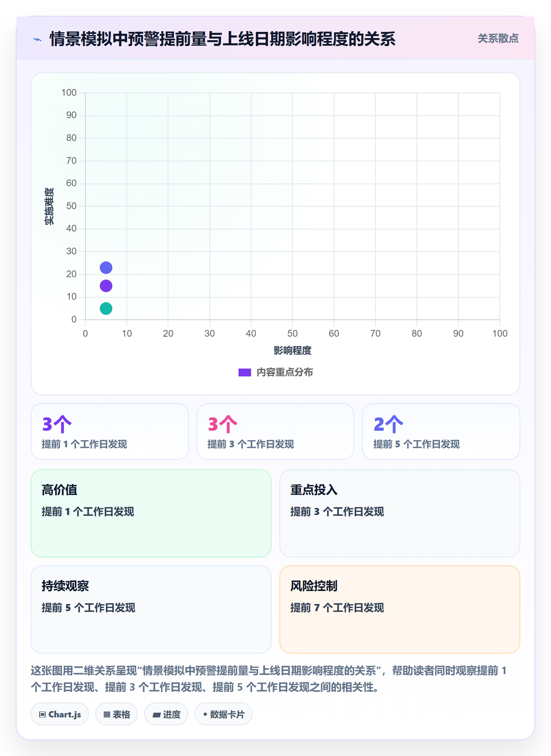
Task: Click the 提前 7 个工作日发现 text
Action: click(337, 608)
